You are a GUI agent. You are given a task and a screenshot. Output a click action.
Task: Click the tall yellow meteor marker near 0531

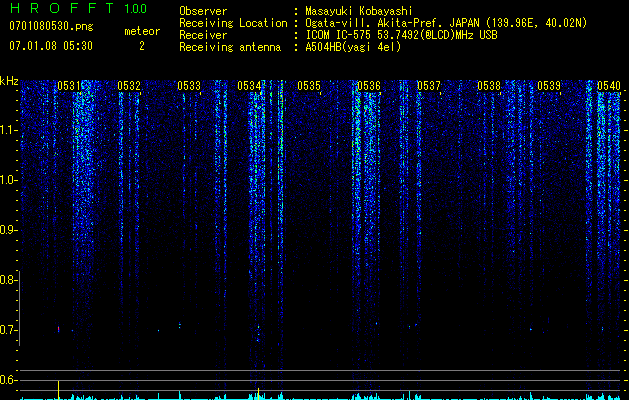59,390
